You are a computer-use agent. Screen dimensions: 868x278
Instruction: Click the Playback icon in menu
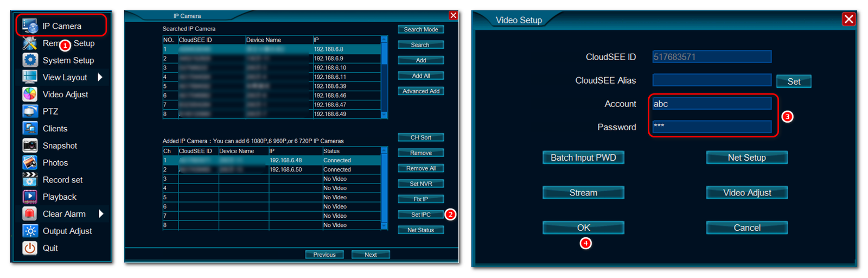30,197
